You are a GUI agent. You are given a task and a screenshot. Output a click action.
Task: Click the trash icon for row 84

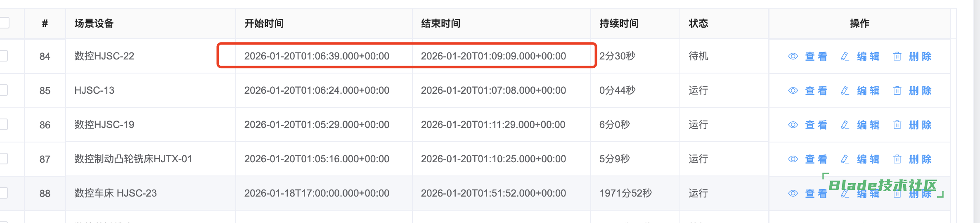click(x=897, y=56)
